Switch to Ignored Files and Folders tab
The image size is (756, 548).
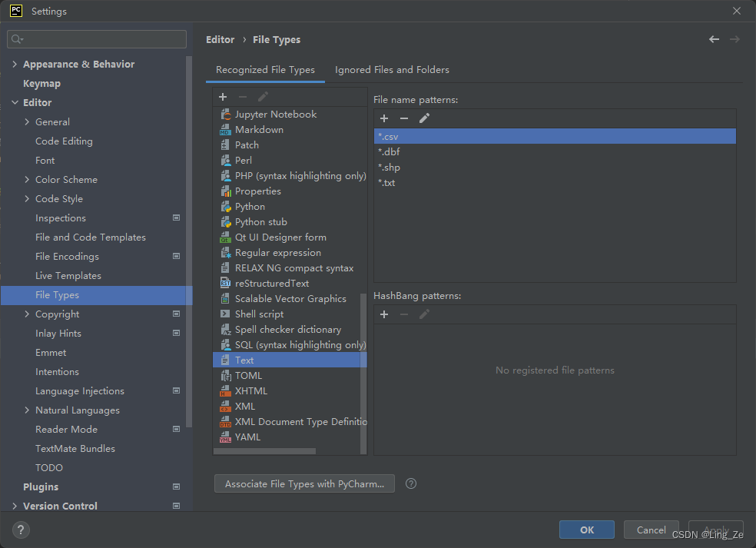392,70
